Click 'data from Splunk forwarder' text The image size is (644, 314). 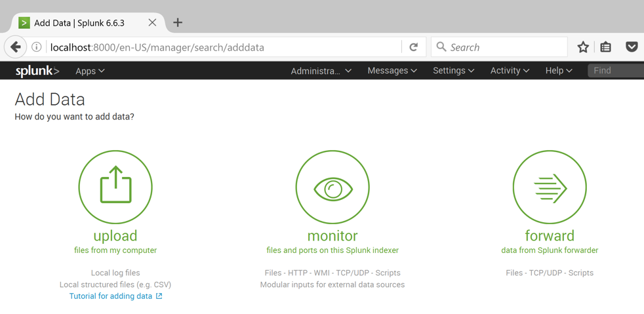[550, 250]
